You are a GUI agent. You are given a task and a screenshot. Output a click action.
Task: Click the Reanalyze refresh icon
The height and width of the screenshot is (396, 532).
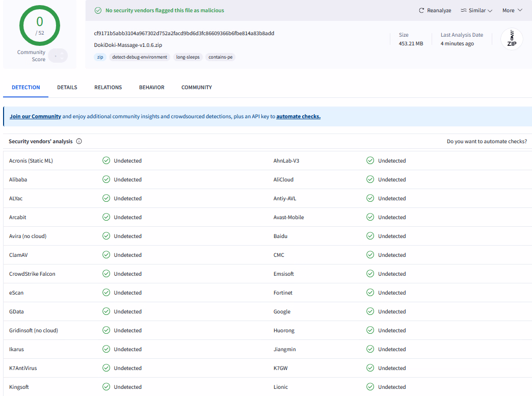(421, 11)
